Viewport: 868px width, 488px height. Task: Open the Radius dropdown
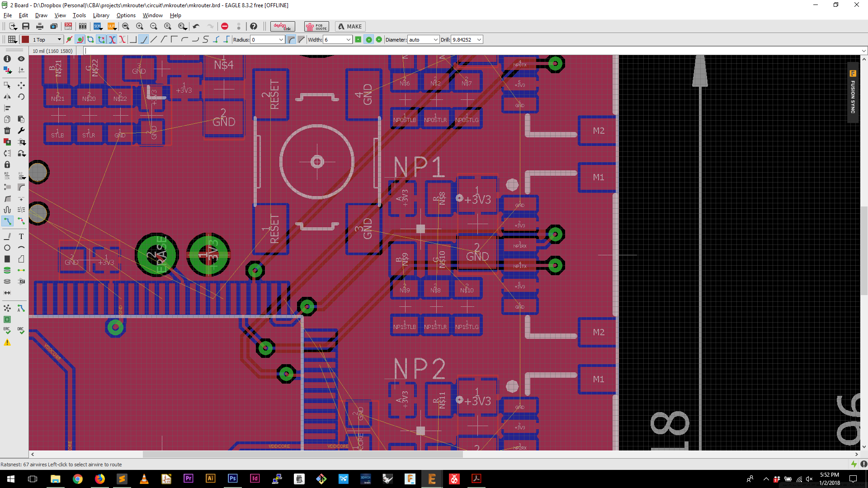coord(281,40)
